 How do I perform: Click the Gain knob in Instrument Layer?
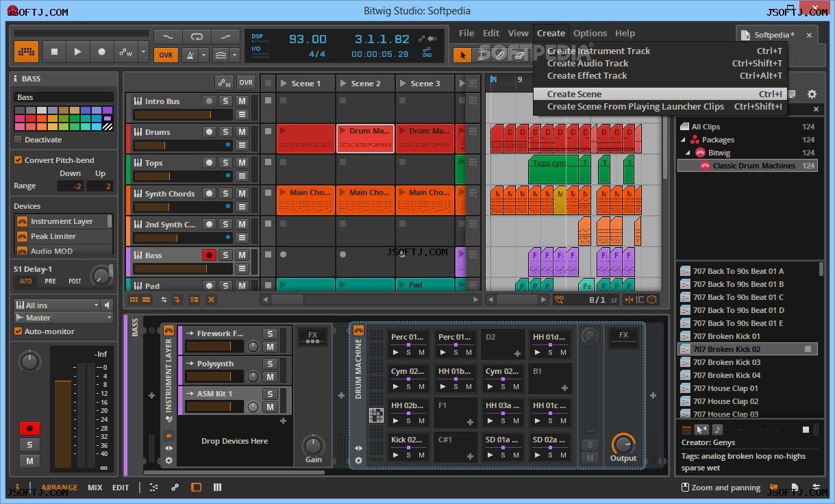(313, 445)
